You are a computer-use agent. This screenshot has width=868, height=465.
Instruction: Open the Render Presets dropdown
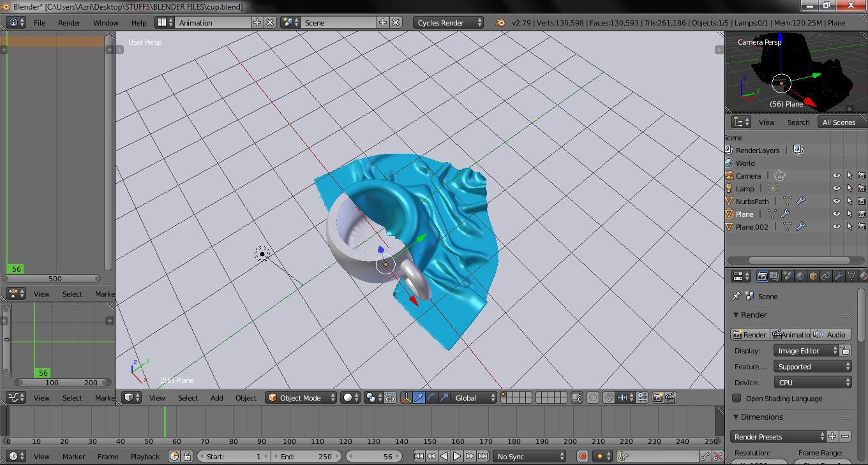(x=778, y=436)
